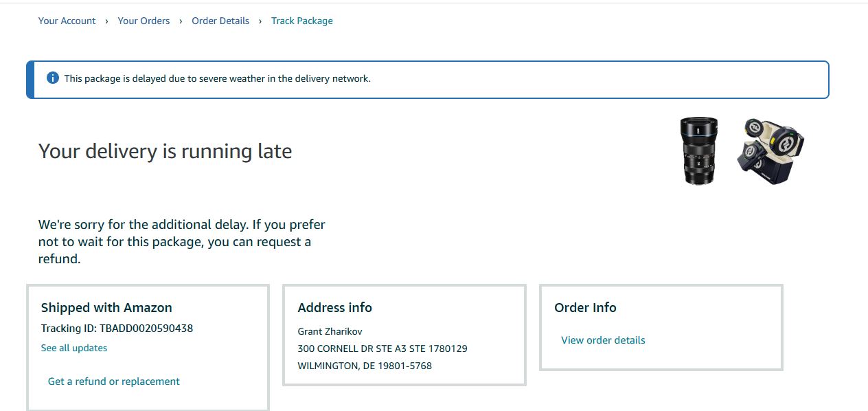
Task: Click the severe weather delay alert message
Action: (218, 78)
